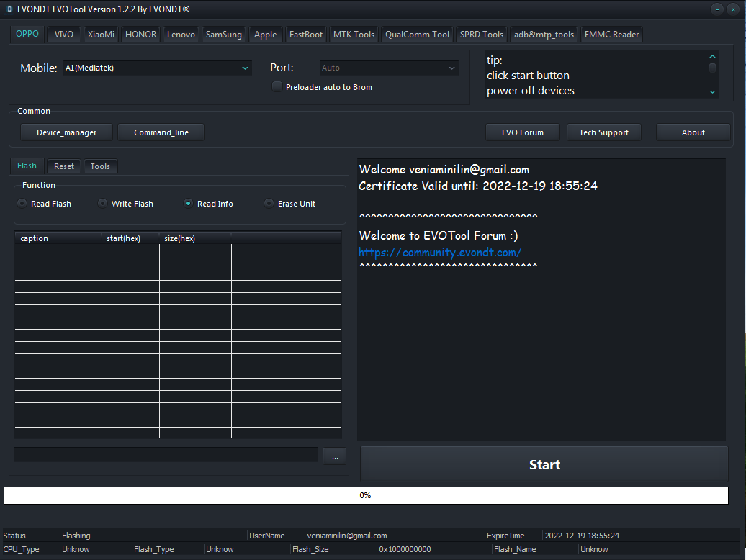Click the Flash_Size value 0x1000000000
Image resolution: width=746 pixels, height=560 pixels.
coord(405,549)
